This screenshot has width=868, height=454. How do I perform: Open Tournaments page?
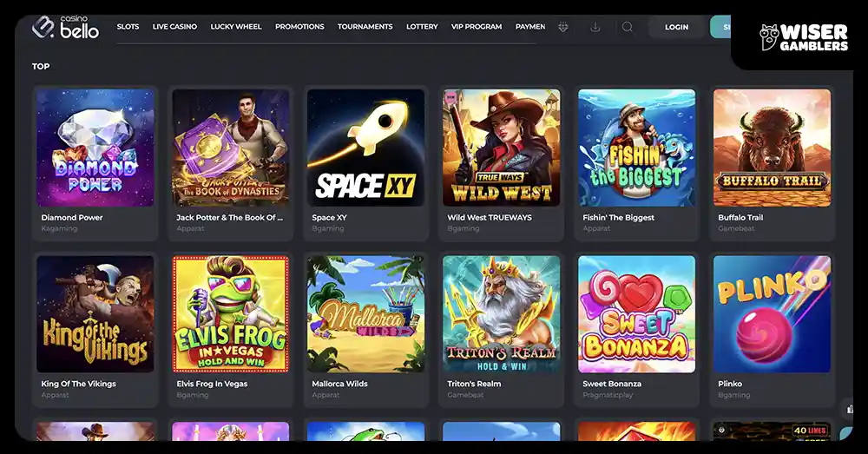(365, 27)
